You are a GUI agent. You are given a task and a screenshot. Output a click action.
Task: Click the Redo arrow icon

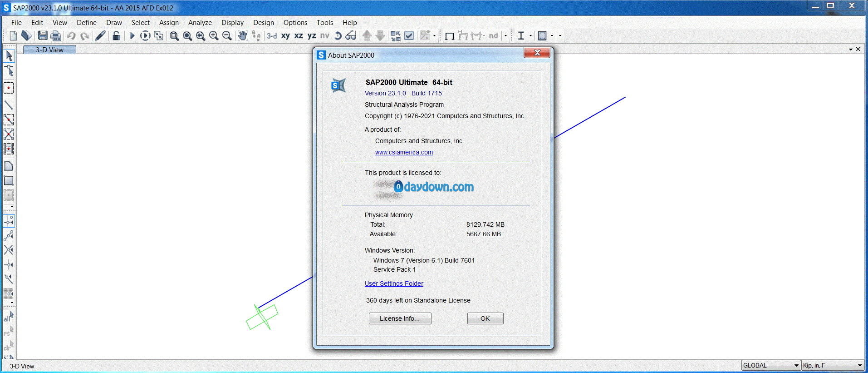pos(84,35)
